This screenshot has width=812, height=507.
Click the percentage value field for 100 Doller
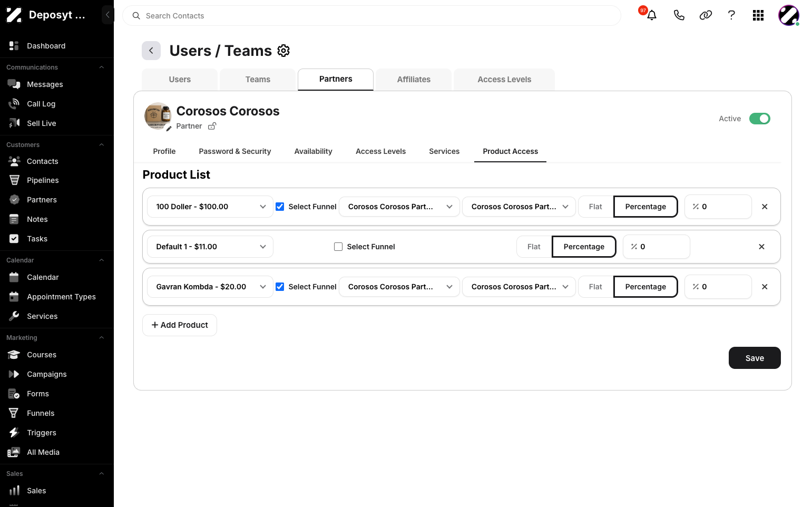click(x=718, y=207)
